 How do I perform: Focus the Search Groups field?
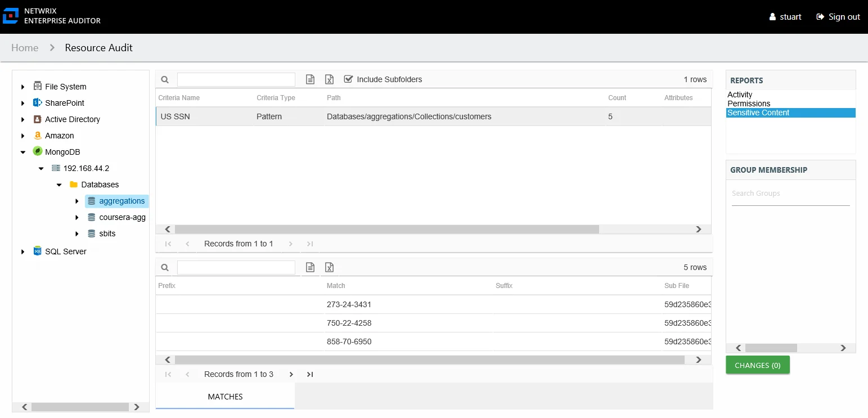point(790,194)
